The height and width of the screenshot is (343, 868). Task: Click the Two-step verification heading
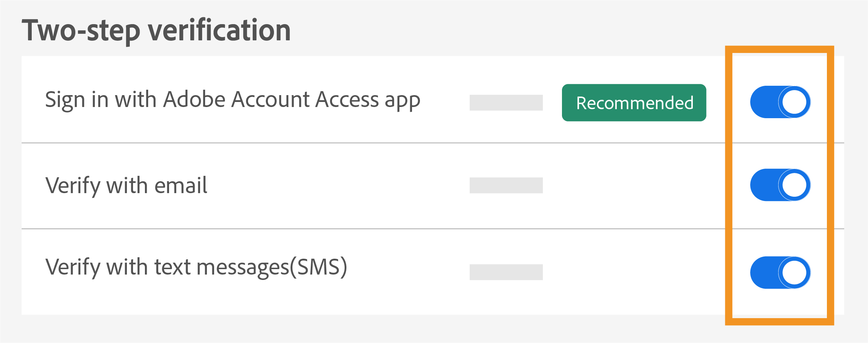156,31
